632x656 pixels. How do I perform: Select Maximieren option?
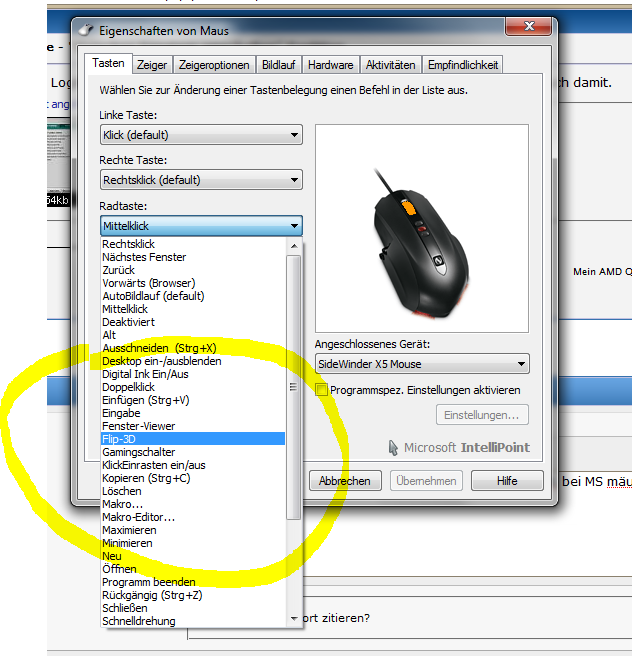pos(193,530)
